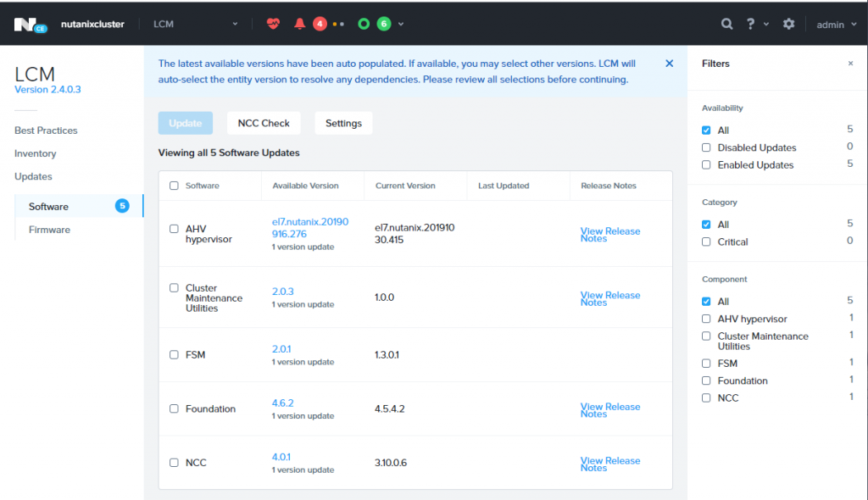Filter by NCC component

(x=706, y=397)
